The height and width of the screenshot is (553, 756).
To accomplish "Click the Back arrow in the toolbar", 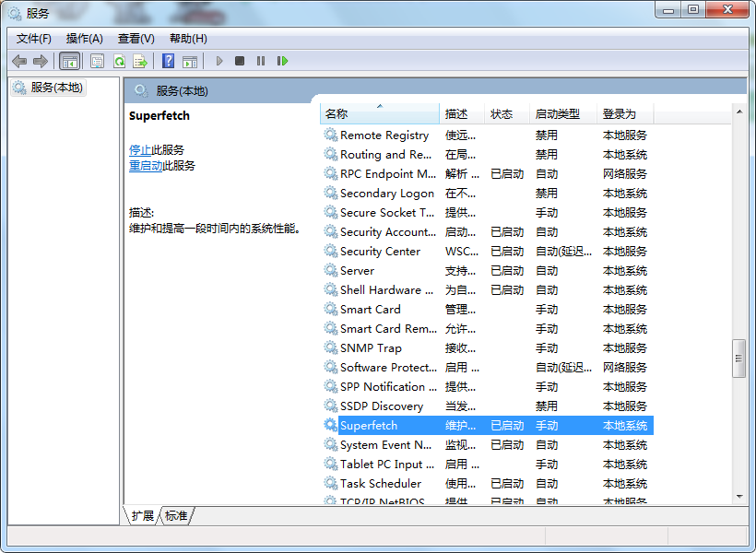I will pyautogui.click(x=18, y=61).
